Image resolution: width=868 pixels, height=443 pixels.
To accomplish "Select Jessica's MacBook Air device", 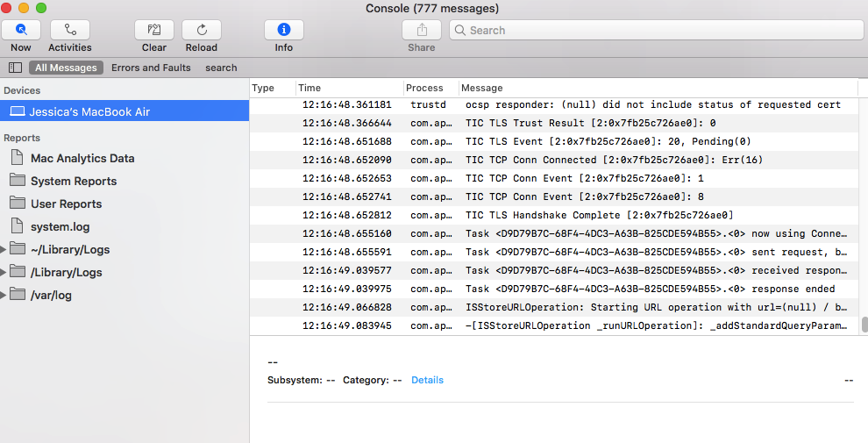I will (125, 111).
